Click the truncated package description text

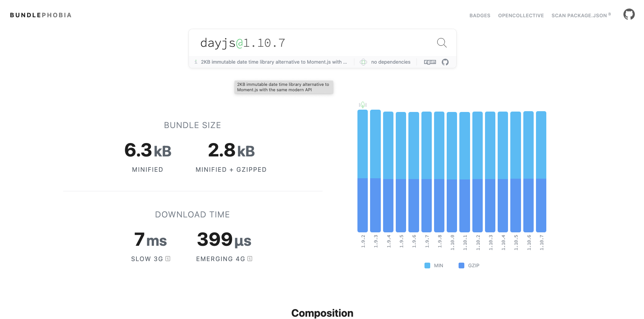(274, 62)
